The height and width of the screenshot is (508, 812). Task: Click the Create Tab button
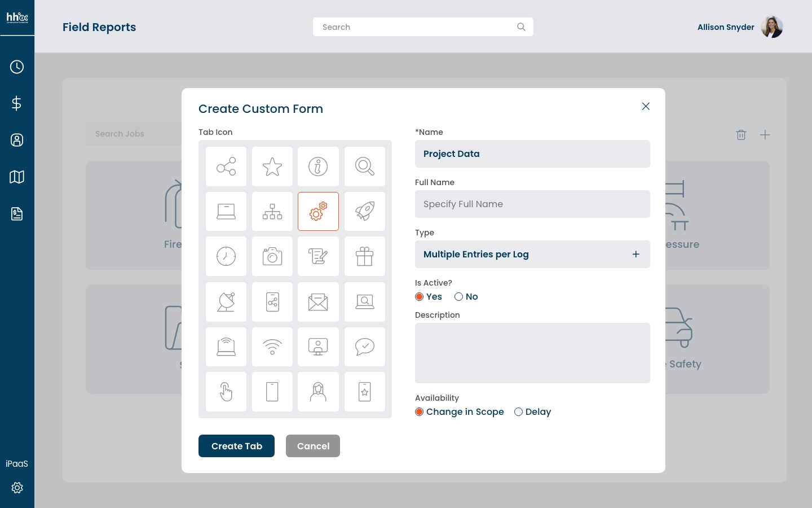coord(236,446)
